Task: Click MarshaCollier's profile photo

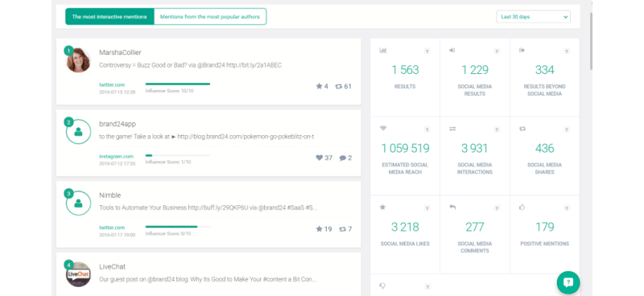Action: pyautogui.click(x=78, y=60)
